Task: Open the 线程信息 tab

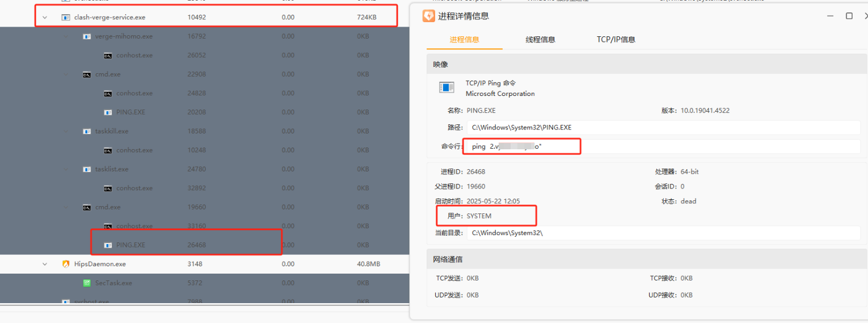Action: [540, 40]
